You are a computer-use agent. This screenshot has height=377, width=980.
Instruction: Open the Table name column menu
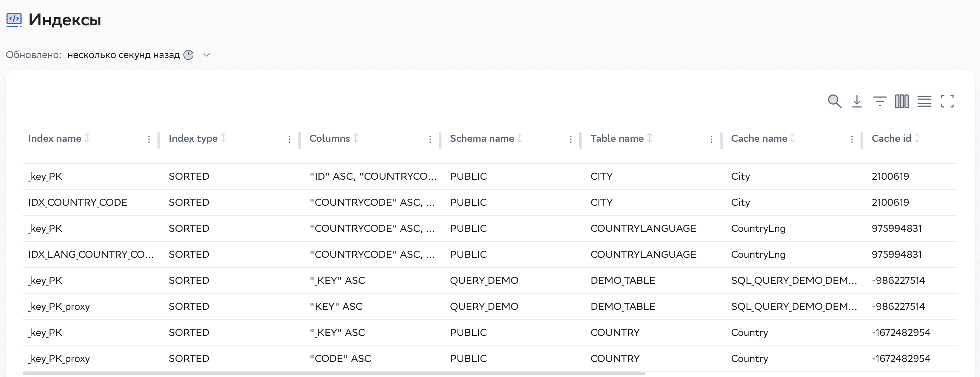pyautogui.click(x=711, y=139)
